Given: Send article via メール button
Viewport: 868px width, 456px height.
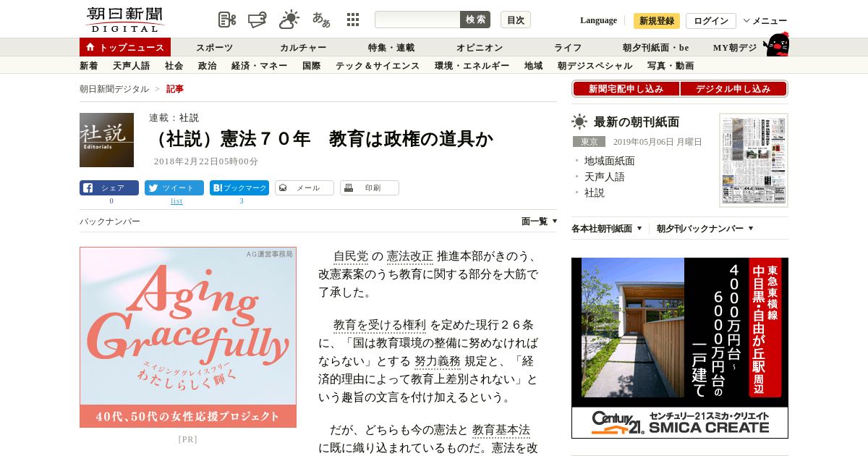Looking at the screenshot, I should coord(305,188).
